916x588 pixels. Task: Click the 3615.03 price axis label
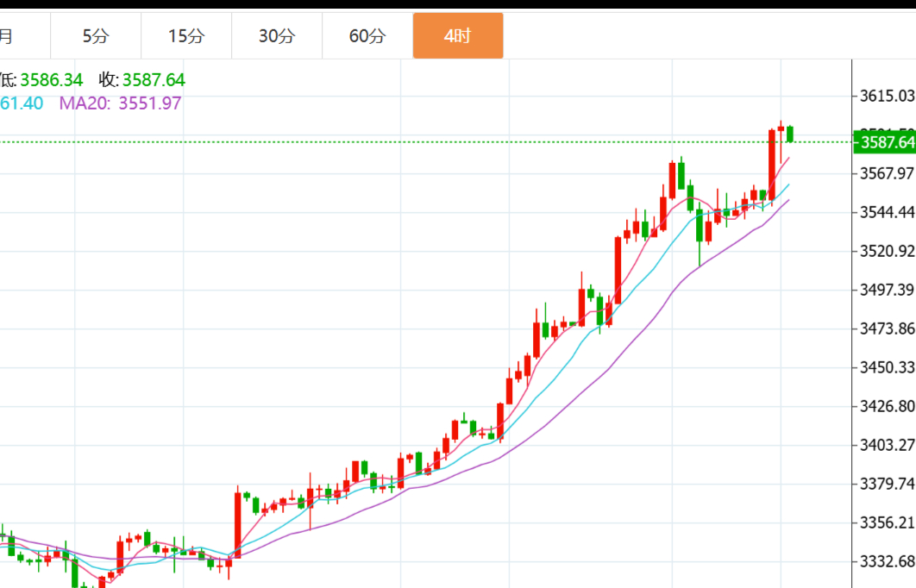tap(887, 96)
